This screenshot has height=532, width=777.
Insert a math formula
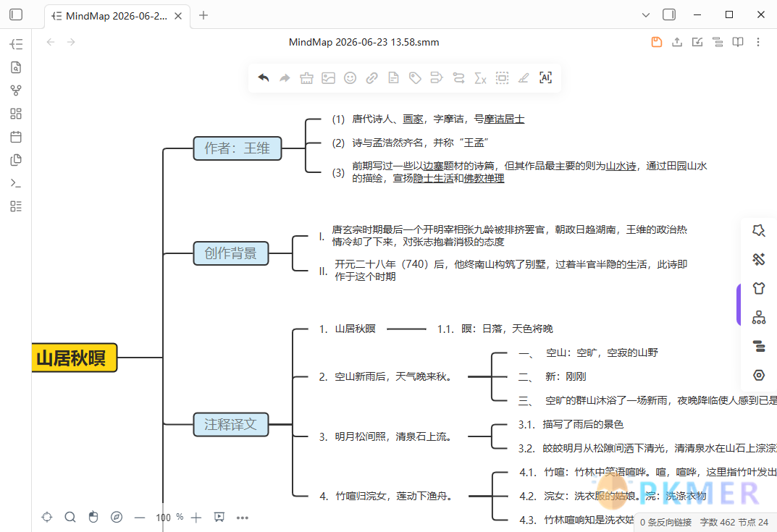point(481,77)
